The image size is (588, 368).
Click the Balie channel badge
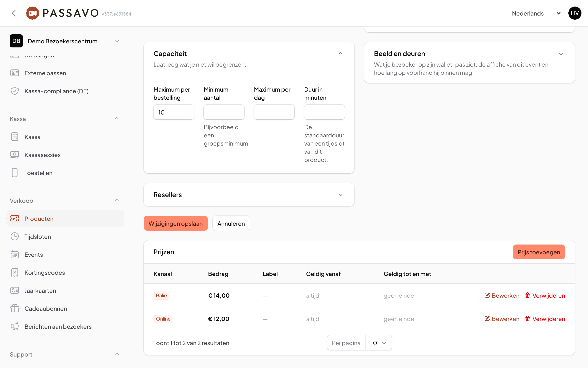coord(161,295)
